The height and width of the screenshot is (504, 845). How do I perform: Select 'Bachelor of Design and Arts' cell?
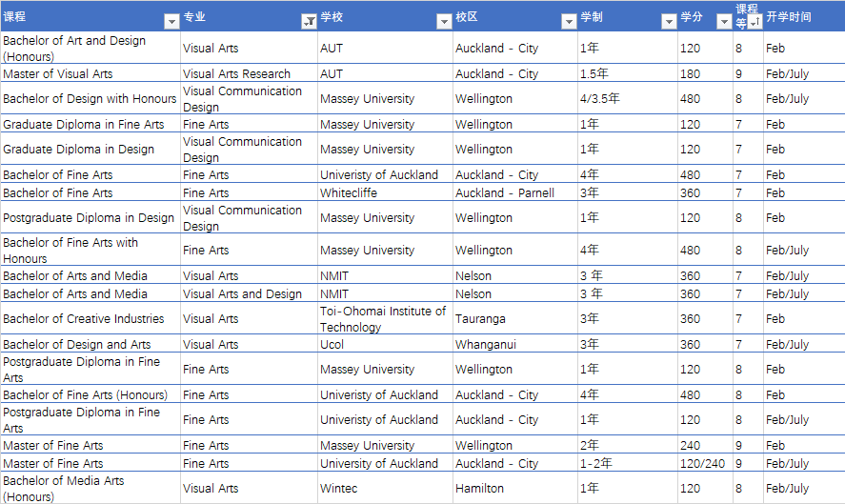[x=91, y=345]
